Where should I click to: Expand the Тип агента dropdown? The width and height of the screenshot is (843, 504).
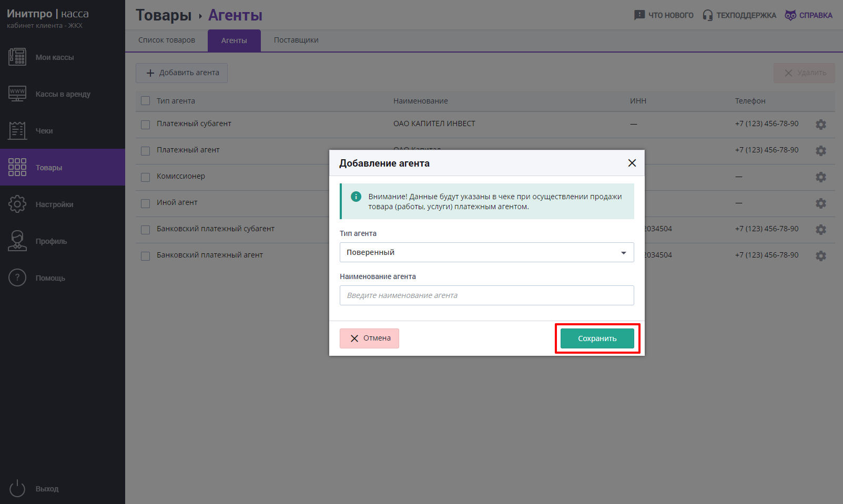click(x=487, y=252)
